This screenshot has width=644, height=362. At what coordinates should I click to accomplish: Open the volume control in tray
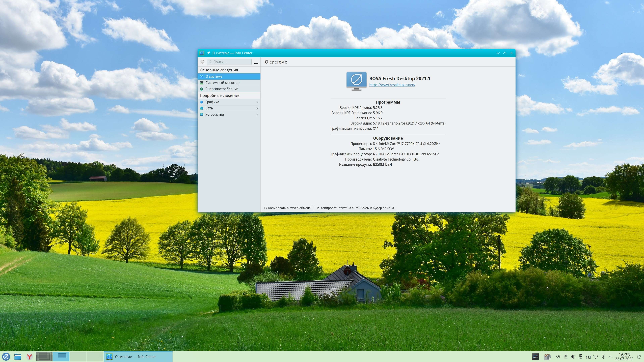573,357
